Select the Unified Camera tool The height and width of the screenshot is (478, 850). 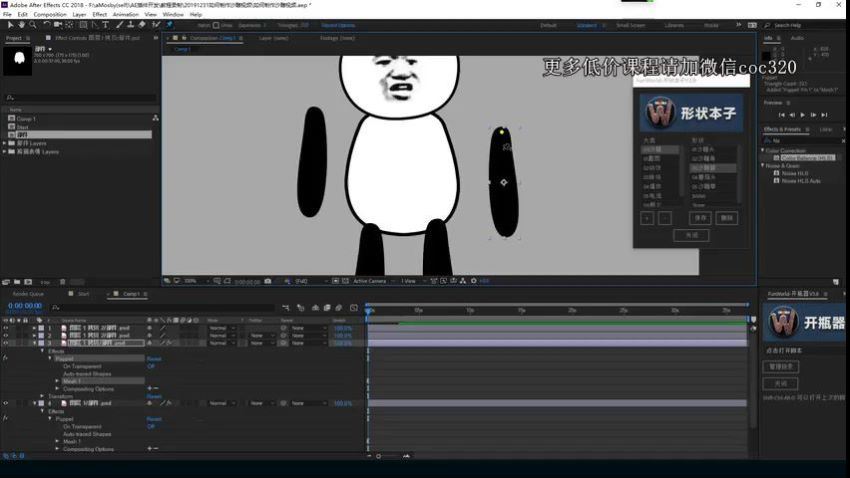(x=57, y=25)
